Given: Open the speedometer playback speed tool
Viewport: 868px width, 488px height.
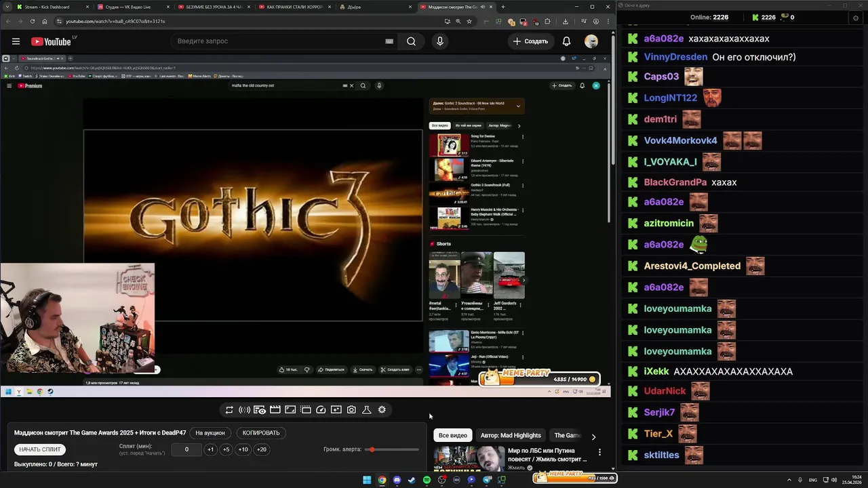Looking at the screenshot, I should click(x=321, y=409).
